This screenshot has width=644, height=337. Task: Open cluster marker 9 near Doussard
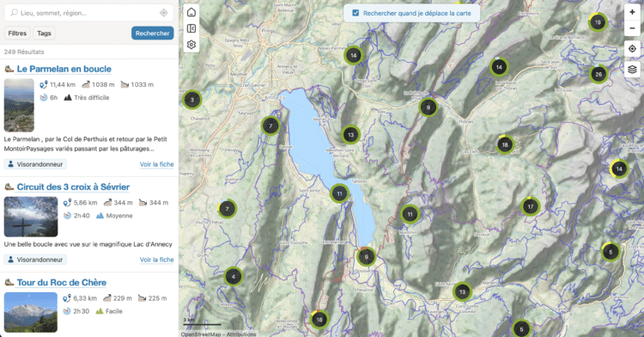pos(366,257)
